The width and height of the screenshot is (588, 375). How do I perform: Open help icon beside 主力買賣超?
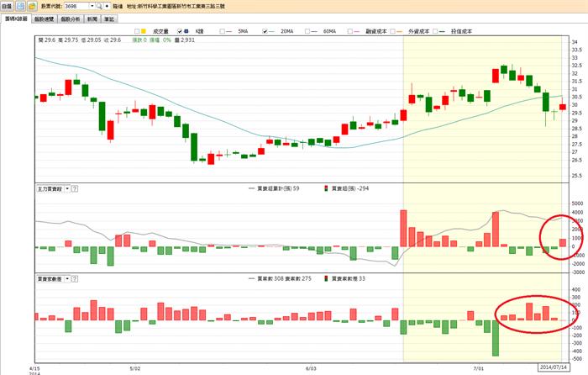75,189
